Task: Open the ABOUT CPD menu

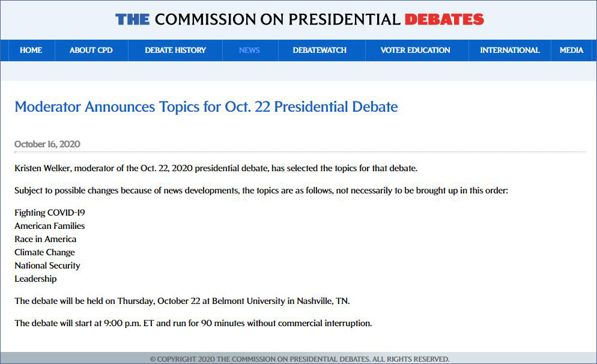Action: tap(91, 50)
